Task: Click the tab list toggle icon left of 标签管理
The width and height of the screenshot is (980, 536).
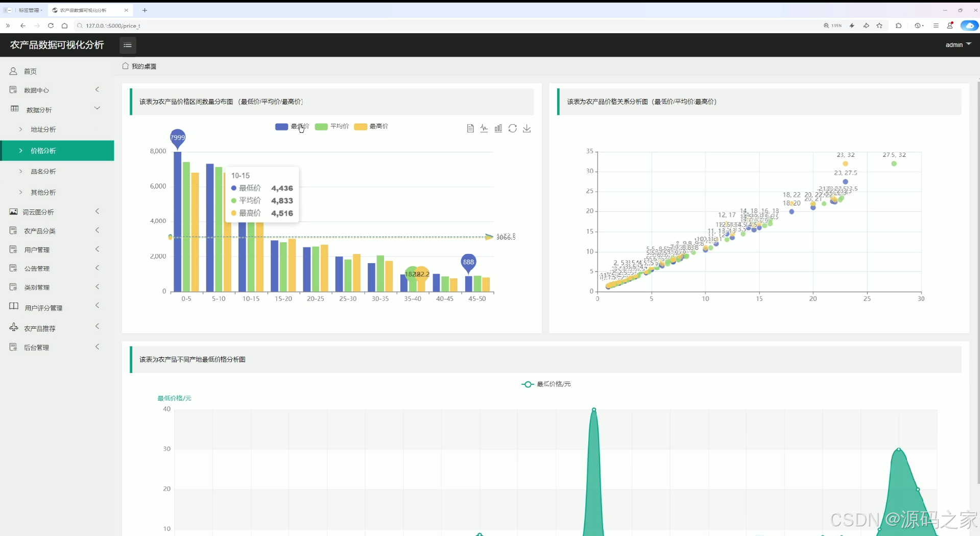Action: click(7, 10)
